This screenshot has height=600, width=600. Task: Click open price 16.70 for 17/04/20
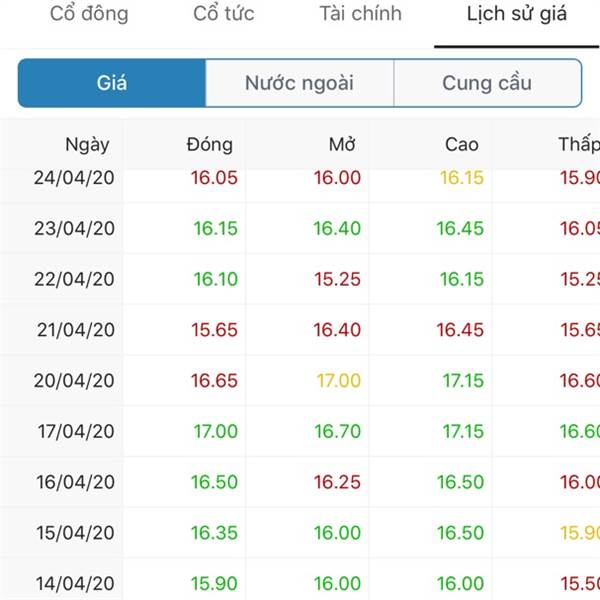click(x=338, y=431)
